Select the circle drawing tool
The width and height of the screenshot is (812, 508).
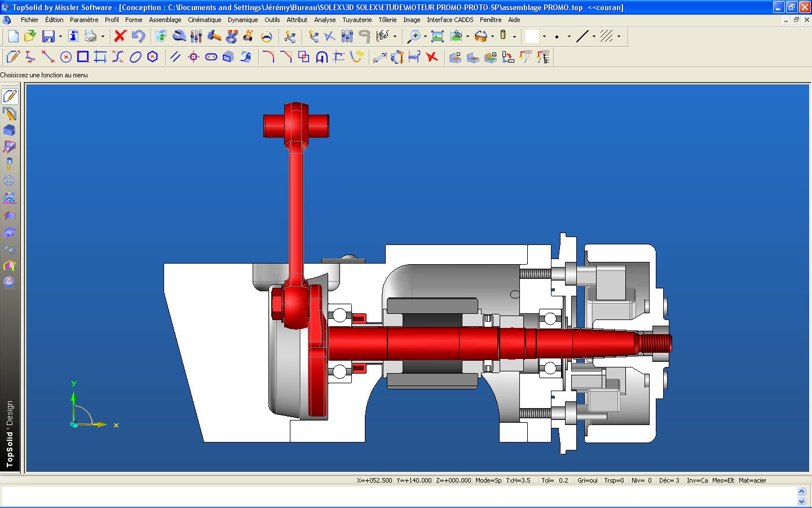[x=66, y=57]
